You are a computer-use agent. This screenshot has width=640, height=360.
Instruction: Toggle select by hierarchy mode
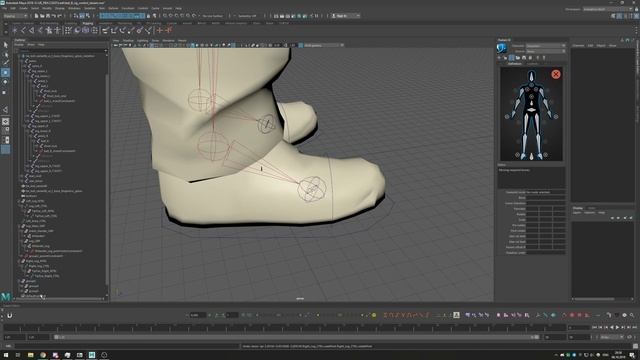click(76, 16)
